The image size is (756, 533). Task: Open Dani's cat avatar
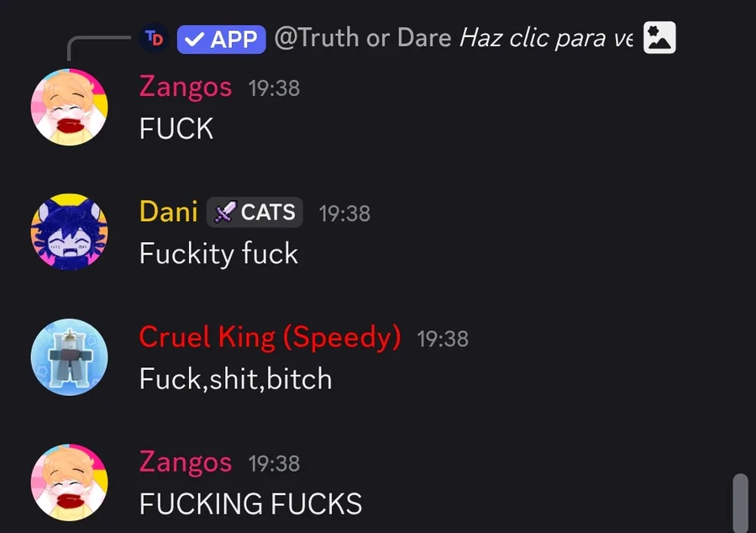pyautogui.click(x=70, y=232)
